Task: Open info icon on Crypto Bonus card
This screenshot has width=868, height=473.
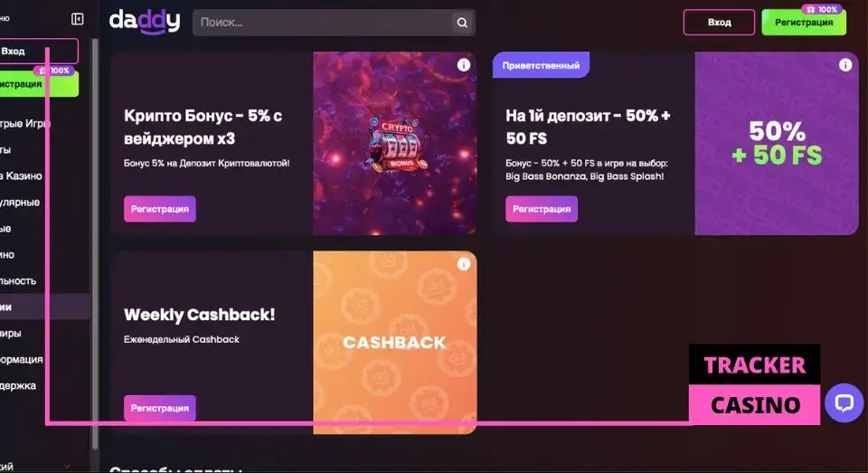Action: click(463, 65)
